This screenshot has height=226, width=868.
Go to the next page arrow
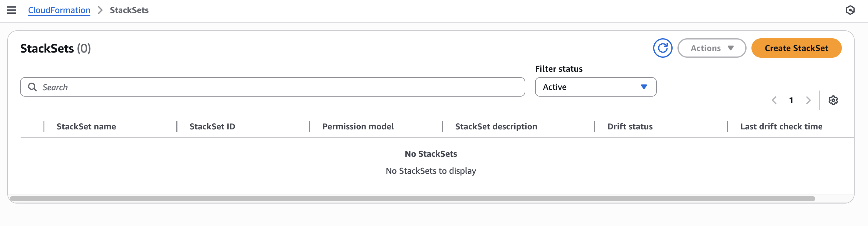tap(808, 100)
